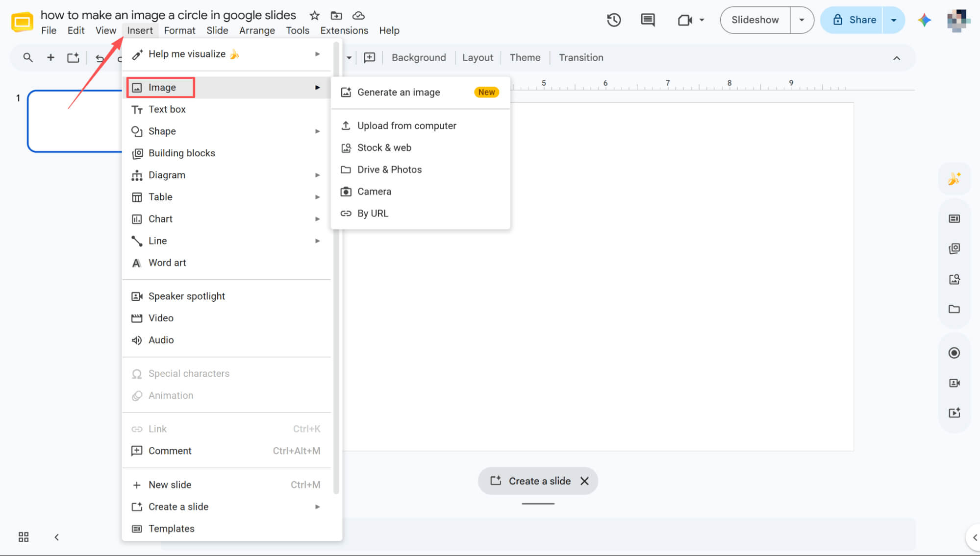980x556 pixels.
Task: Choose Stock & web images
Action: [421, 147]
